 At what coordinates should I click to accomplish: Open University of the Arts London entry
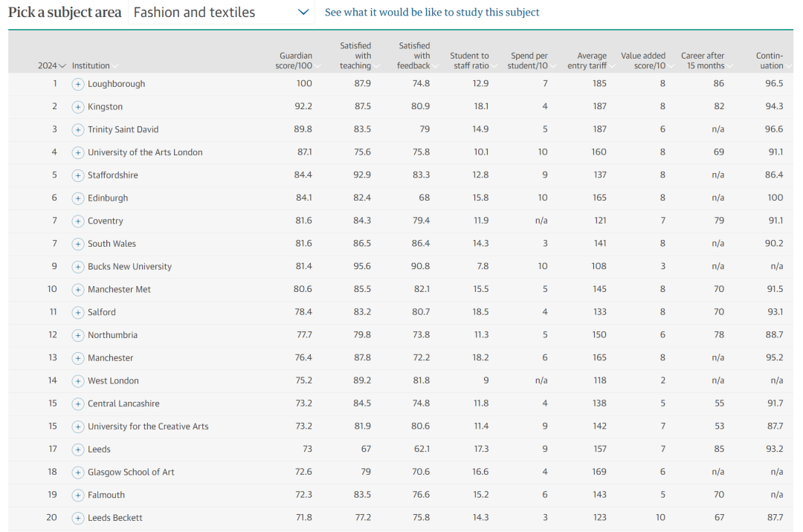pos(145,152)
